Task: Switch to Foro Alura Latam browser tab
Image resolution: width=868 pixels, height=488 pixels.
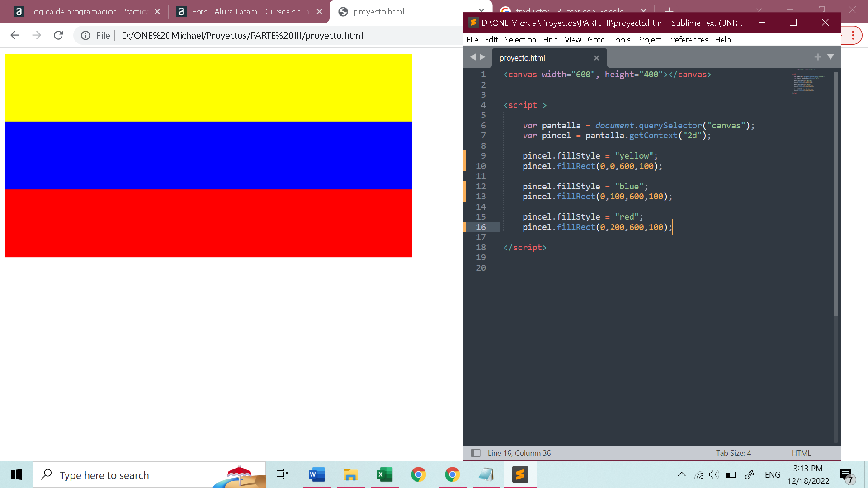Action: click(249, 12)
